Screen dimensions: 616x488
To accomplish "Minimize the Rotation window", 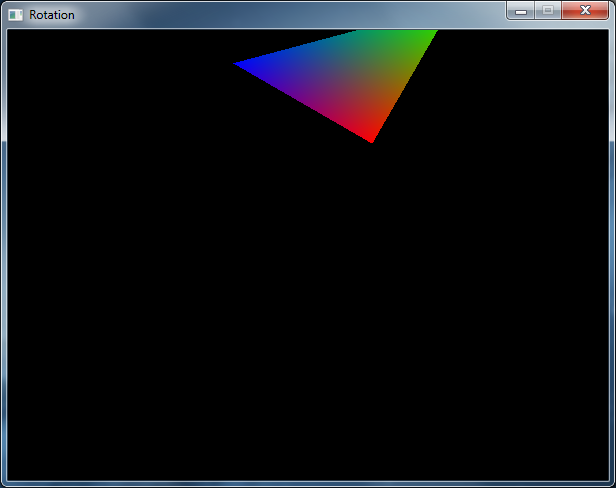I will (x=521, y=10).
